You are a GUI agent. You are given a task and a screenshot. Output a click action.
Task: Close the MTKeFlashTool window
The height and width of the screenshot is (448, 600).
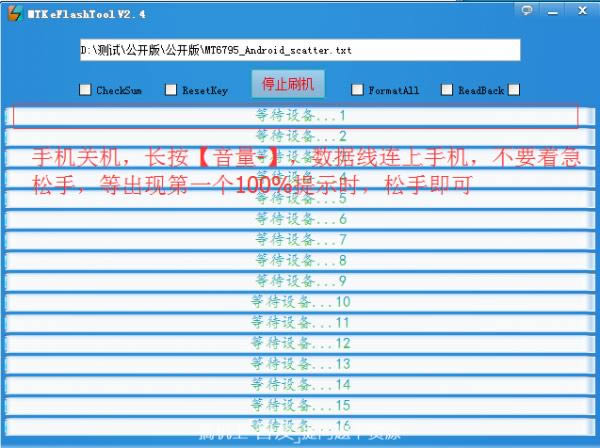point(583,10)
